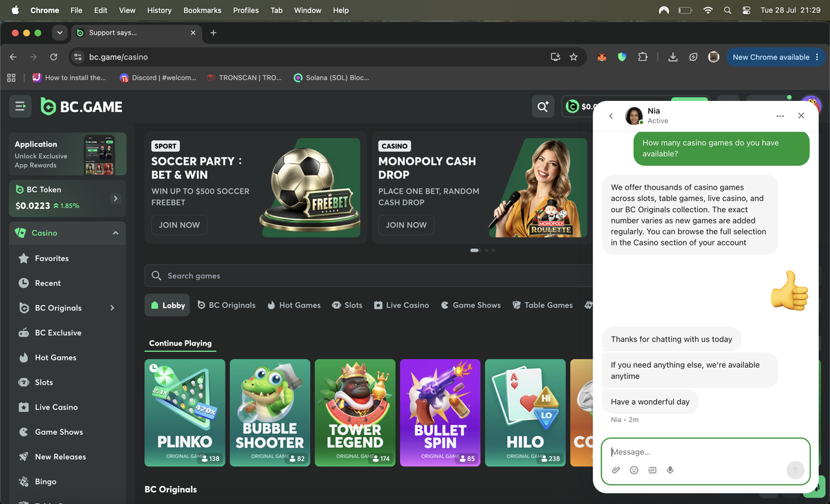830x504 pixels.
Task: Click the green shield extension icon
Action: 622,57
